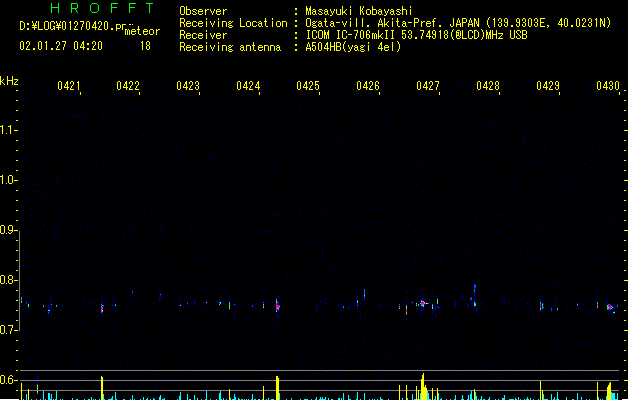629x400 pixels.
Task: Click the meteor echo near 0430
Action: point(610,307)
